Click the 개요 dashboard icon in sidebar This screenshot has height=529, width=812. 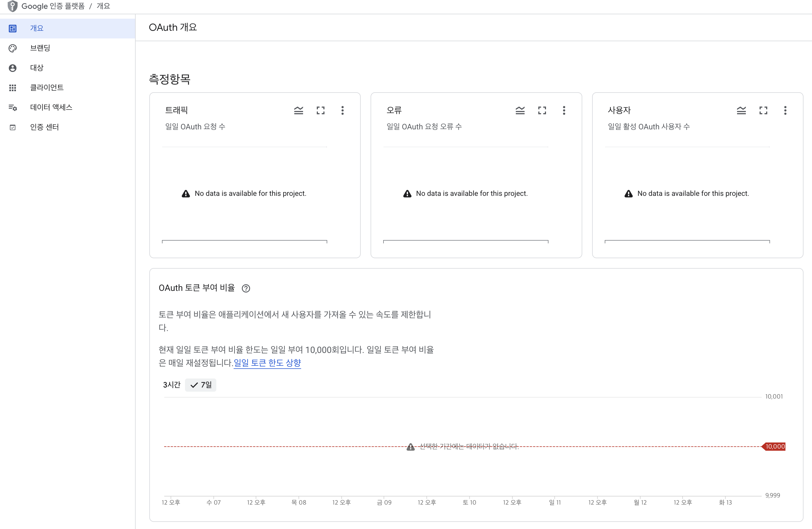(x=13, y=28)
